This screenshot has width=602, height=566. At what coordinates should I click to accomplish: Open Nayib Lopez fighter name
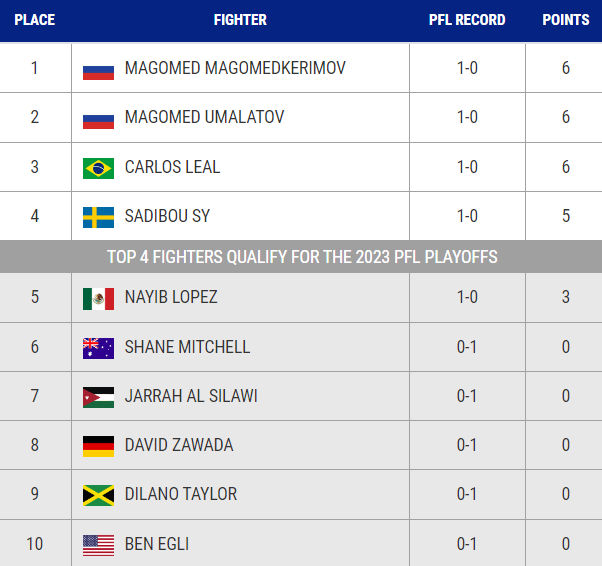tap(171, 297)
